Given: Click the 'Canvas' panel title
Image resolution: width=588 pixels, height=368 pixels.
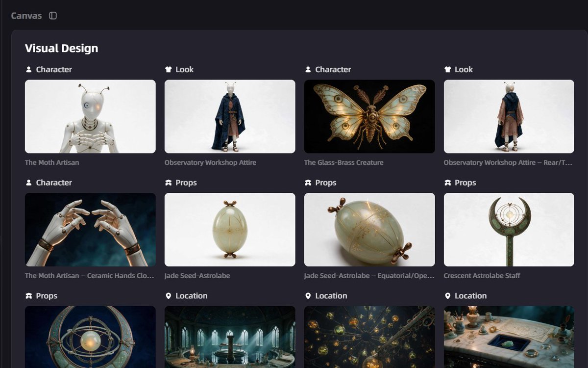Looking at the screenshot, I should [x=27, y=16].
